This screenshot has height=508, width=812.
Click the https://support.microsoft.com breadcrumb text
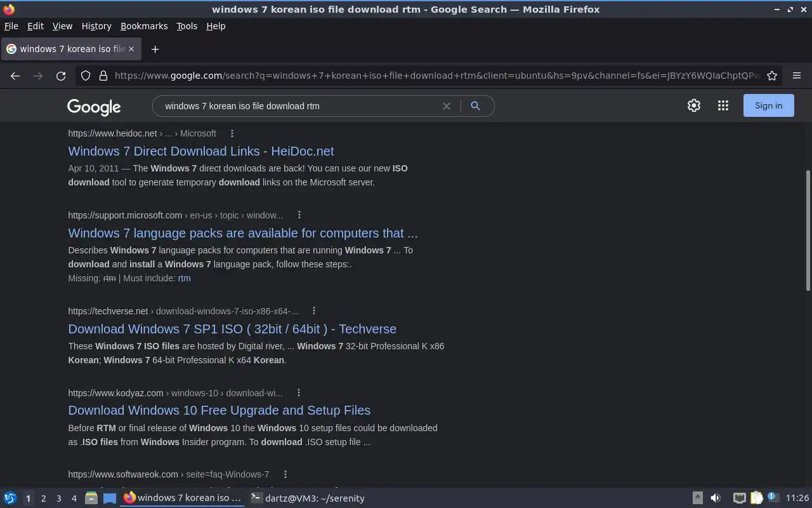[x=125, y=215]
